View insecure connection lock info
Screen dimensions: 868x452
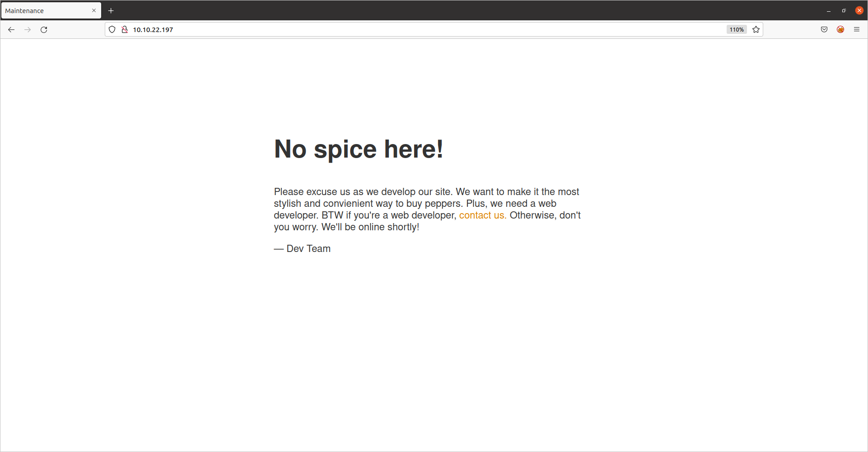click(x=125, y=30)
